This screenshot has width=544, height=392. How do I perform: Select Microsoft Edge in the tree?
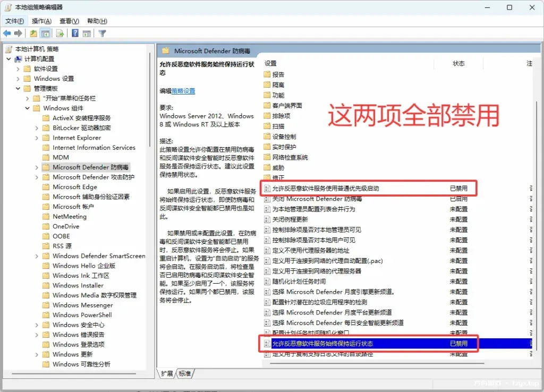tap(74, 187)
